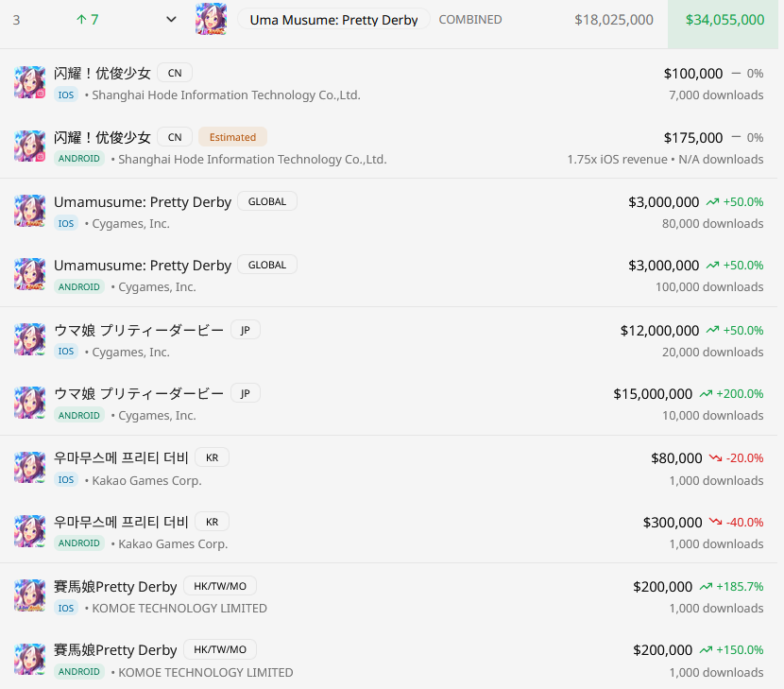Select the $12,000,000 JP iOS revenue
Viewport: 784px width, 689px height.
[659, 331]
